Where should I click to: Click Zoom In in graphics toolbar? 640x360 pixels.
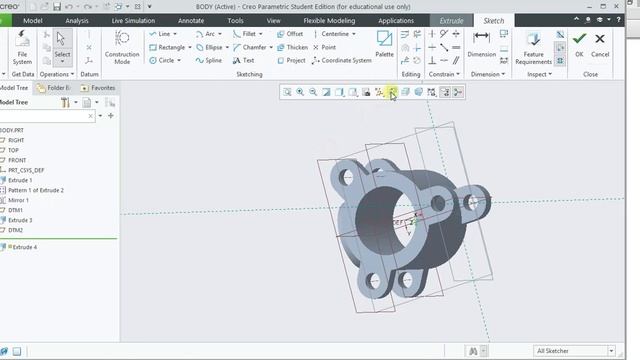coord(300,92)
